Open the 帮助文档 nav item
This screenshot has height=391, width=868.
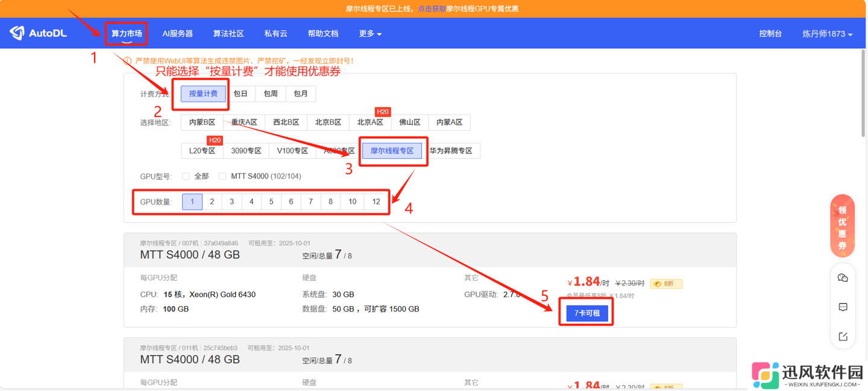coord(323,34)
